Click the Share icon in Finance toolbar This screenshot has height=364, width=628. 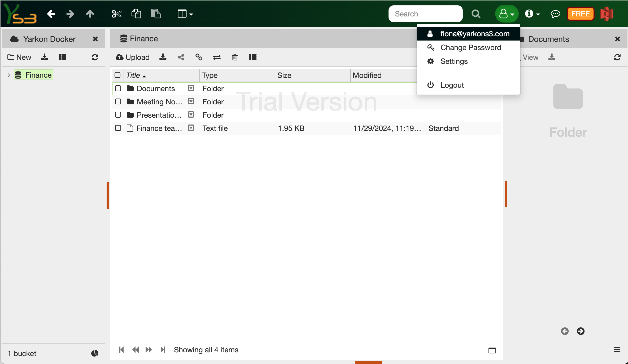click(181, 57)
